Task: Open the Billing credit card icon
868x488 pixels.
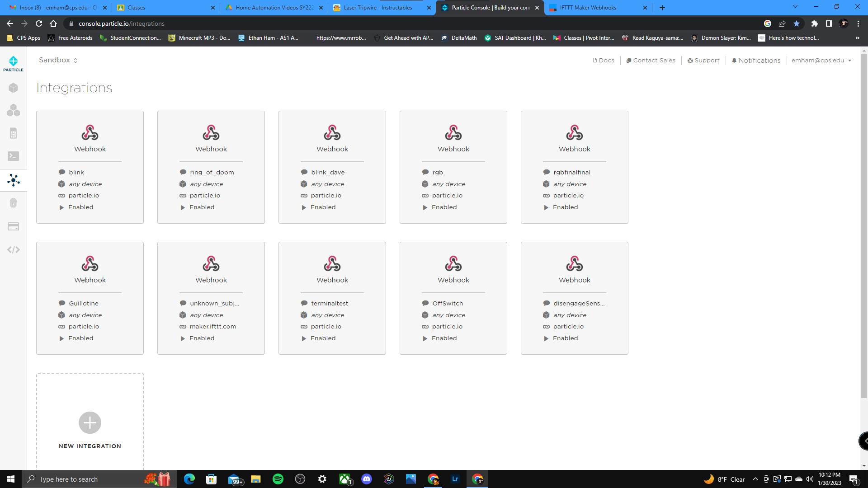Action: [13, 226]
